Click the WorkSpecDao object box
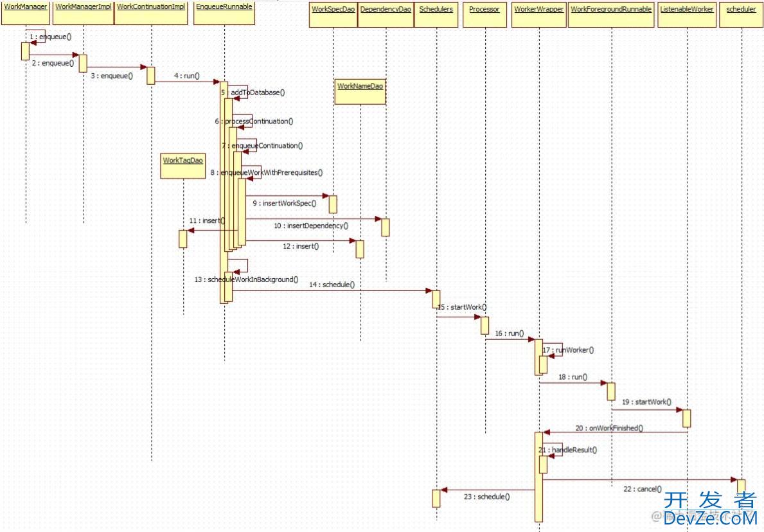The image size is (764, 532). (x=333, y=15)
